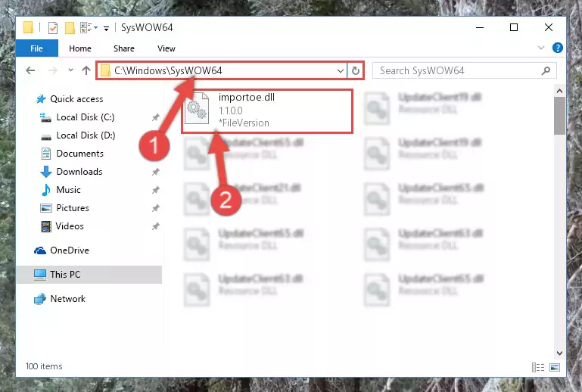Open the view options toolbar dropdown
This screenshot has width=582, height=392.
(96, 27)
